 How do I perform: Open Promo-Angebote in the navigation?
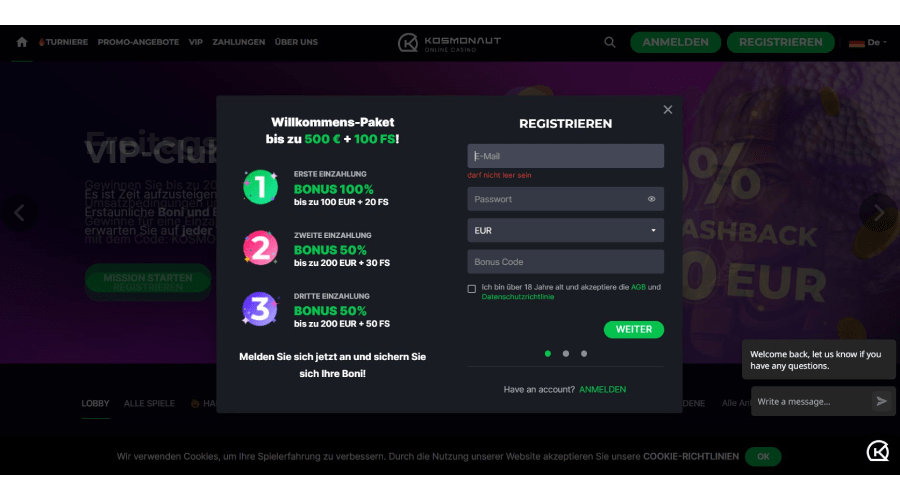138,42
